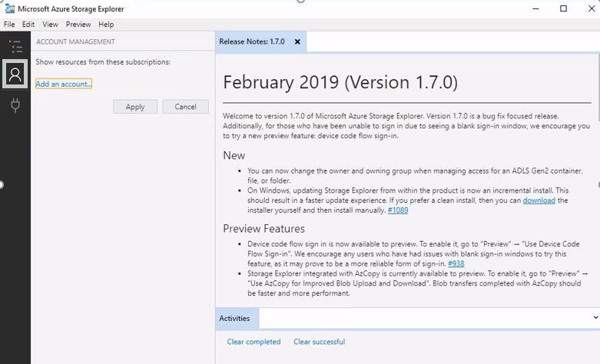Screen dimensions: 600x364
Task: Follow the download installer link
Action: tap(539, 200)
